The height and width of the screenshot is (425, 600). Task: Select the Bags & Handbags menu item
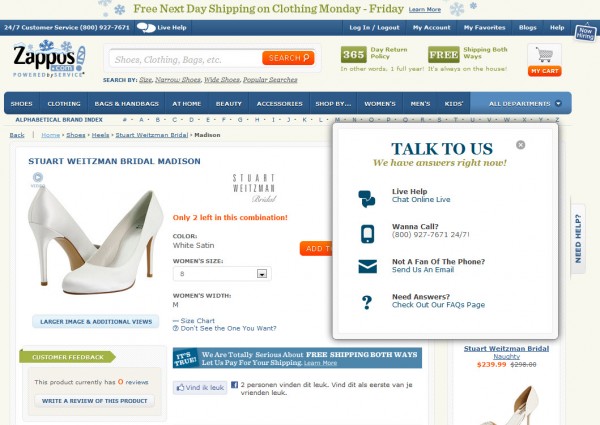coord(126,103)
